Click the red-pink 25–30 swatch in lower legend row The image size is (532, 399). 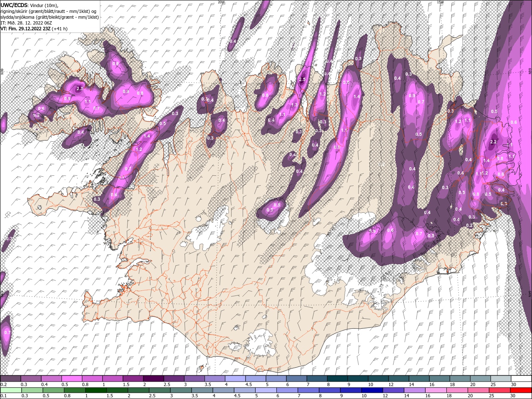500,390
